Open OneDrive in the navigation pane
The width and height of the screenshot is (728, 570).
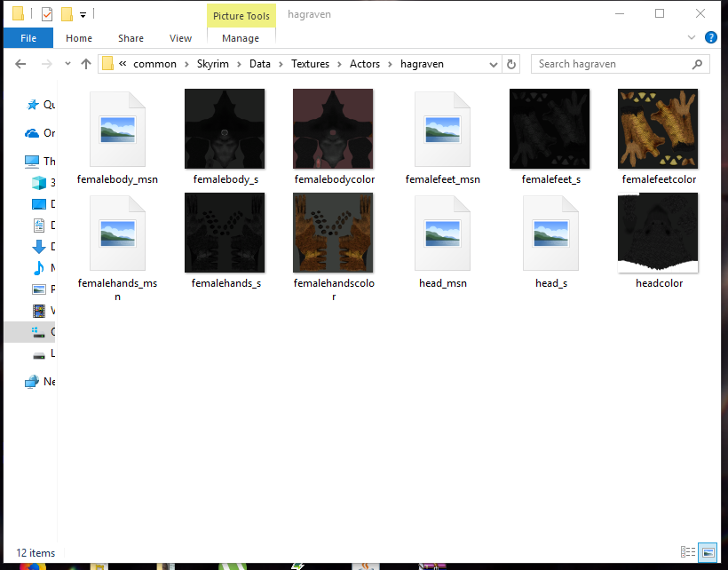click(40, 133)
